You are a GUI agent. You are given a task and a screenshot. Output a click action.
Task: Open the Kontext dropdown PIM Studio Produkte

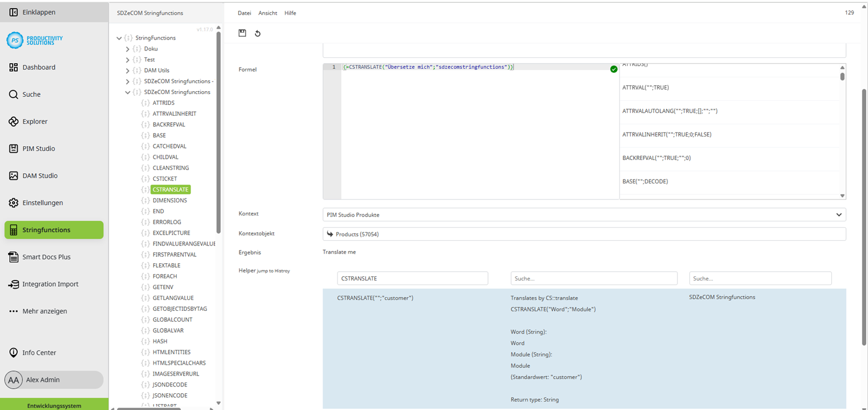pyautogui.click(x=584, y=214)
